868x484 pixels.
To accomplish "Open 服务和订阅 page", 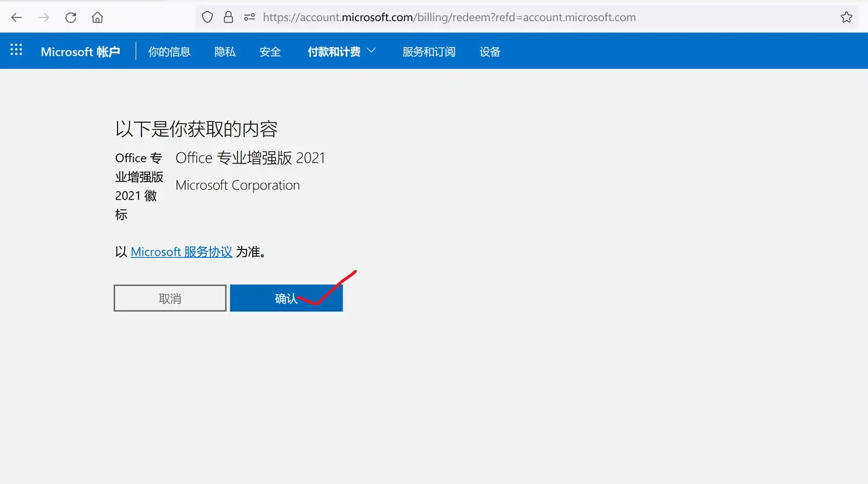I will [x=429, y=52].
